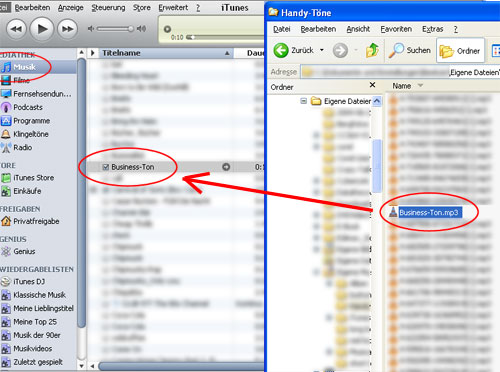Screen dimensions: 500x372
Task: Click the iTunes play button
Action: [42, 29]
